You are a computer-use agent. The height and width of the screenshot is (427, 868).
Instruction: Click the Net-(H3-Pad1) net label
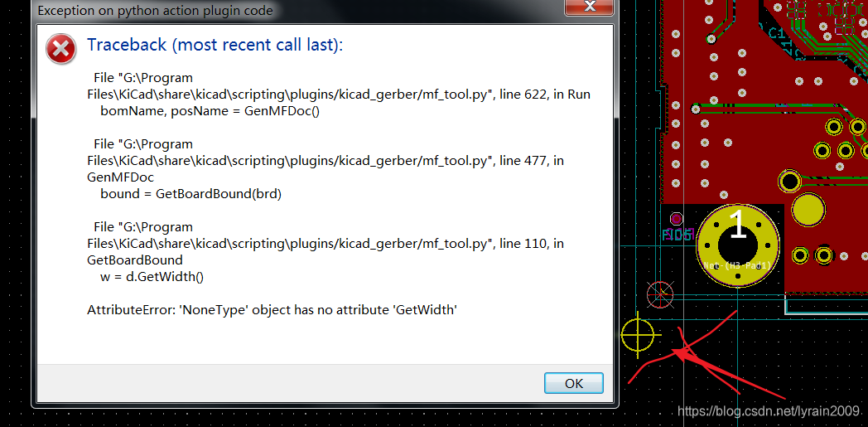[x=737, y=266]
